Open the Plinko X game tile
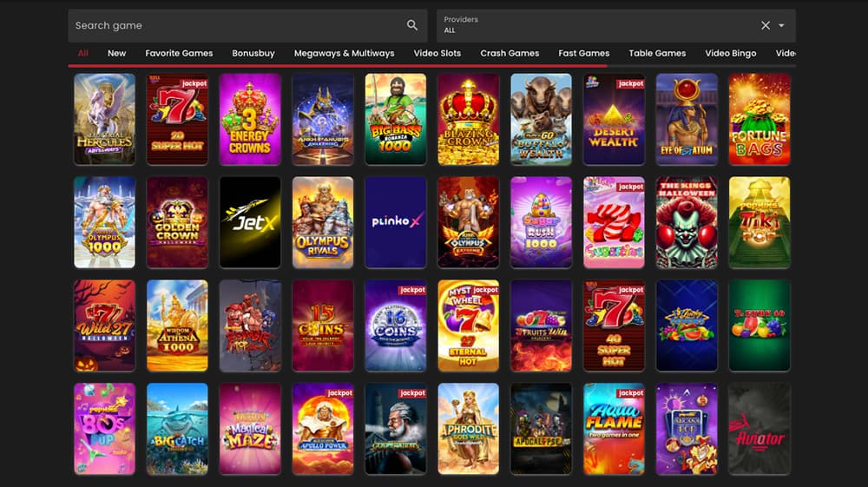868x487 pixels. coord(396,222)
